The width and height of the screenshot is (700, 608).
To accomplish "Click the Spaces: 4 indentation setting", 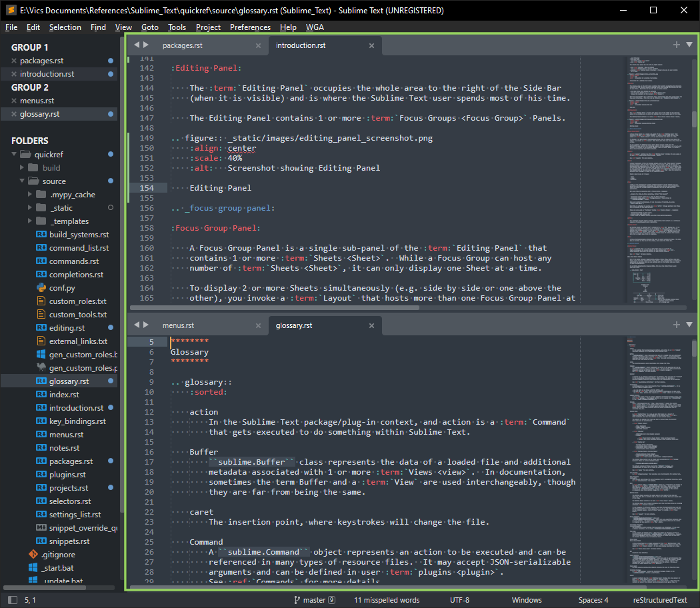I will pos(593,600).
